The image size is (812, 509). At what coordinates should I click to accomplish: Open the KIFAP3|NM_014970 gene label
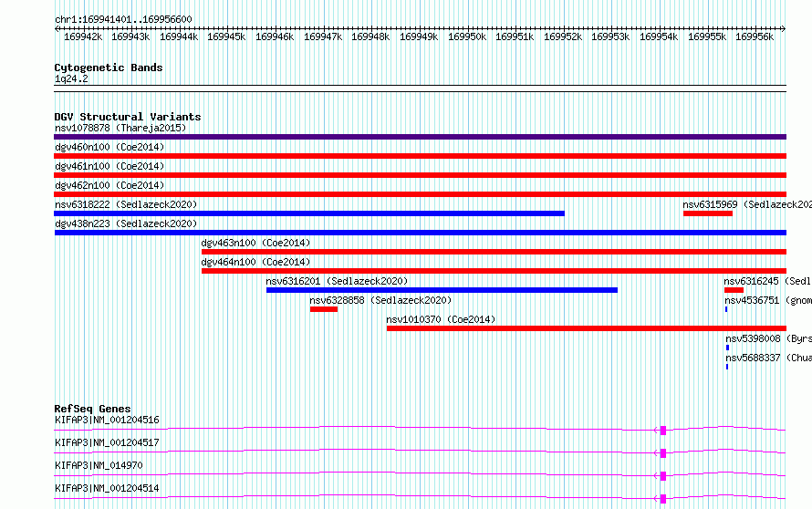coord(99,465)
